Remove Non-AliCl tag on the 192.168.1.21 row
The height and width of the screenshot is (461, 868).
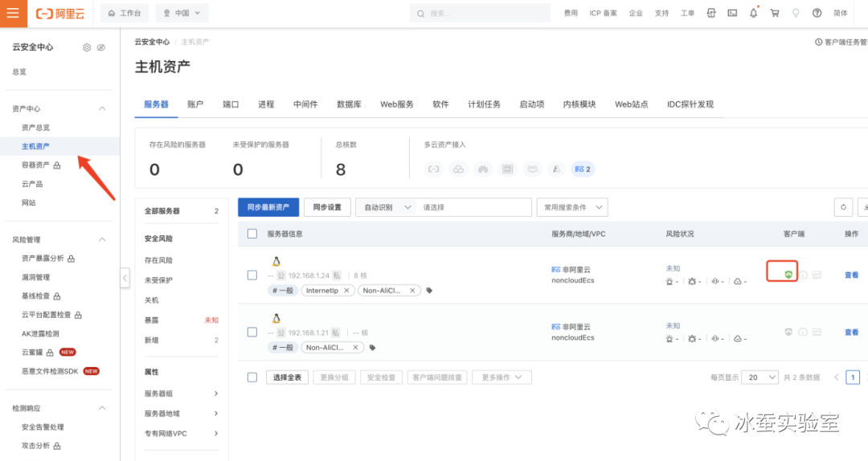click(x=355, y=348)
